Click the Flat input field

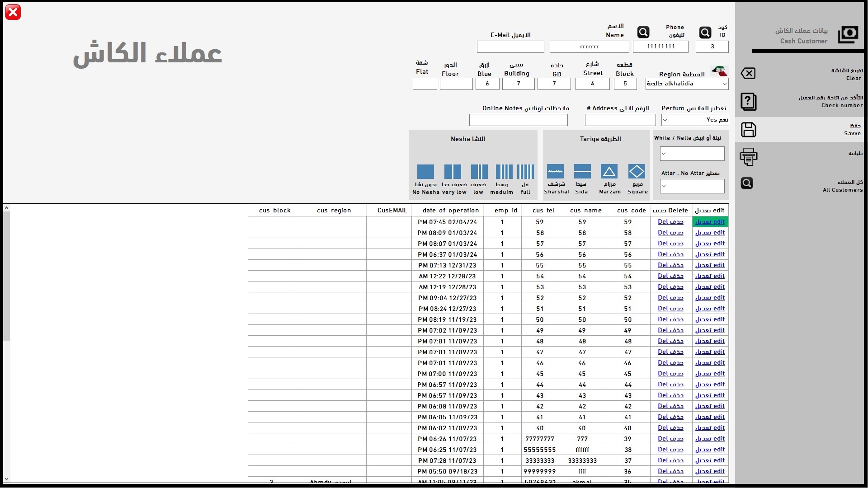click(x=425, y=84)
